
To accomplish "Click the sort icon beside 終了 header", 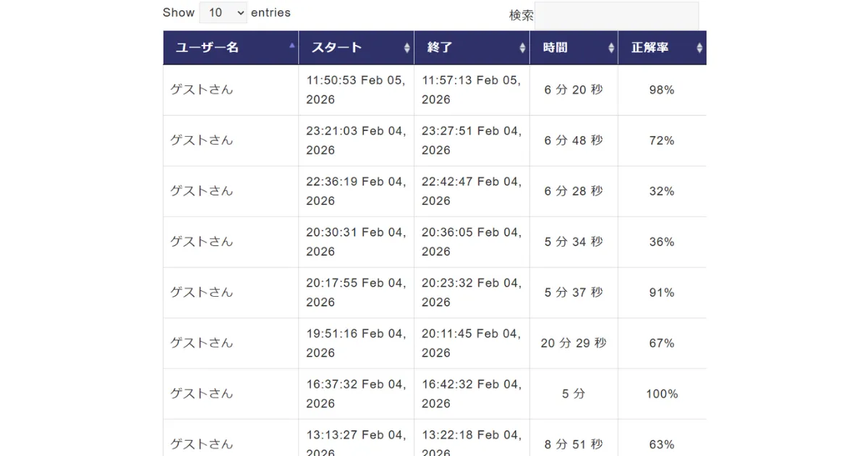I will (522, 47).
